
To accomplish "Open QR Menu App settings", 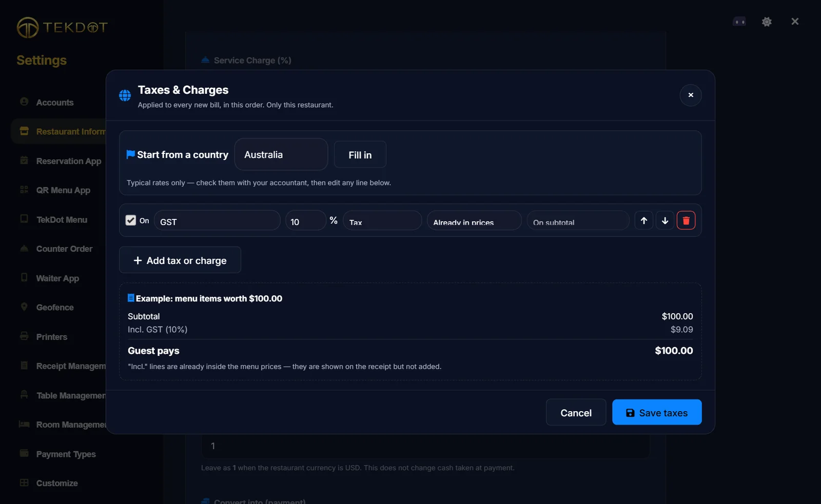I will (63, 190).
